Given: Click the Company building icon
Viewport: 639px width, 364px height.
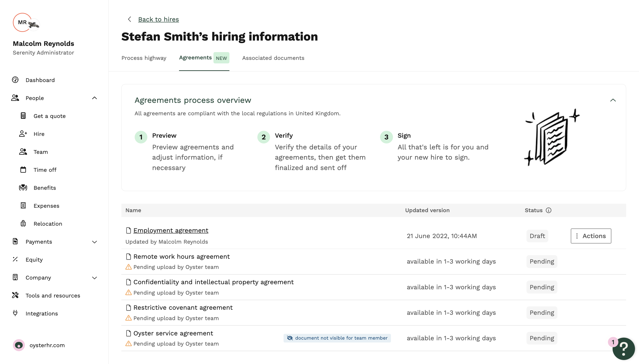Looking at the screenshot, I should (15, 278).
